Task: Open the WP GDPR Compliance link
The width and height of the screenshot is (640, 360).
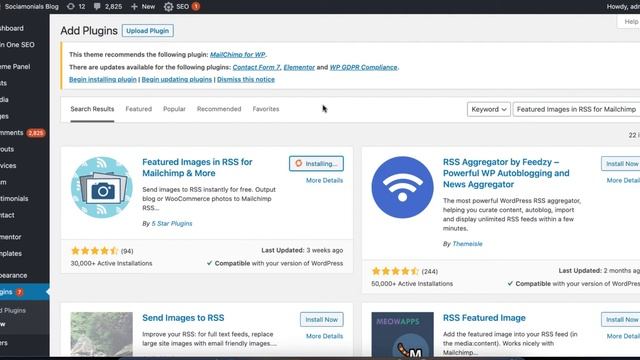Action: pos(363,67)
